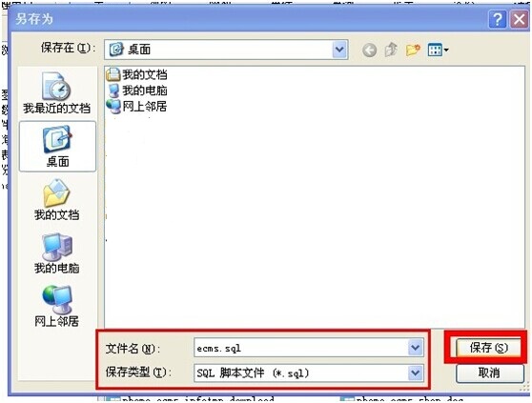
Task: Select 网上邻居 item in file list
Action: pos(136,107)
